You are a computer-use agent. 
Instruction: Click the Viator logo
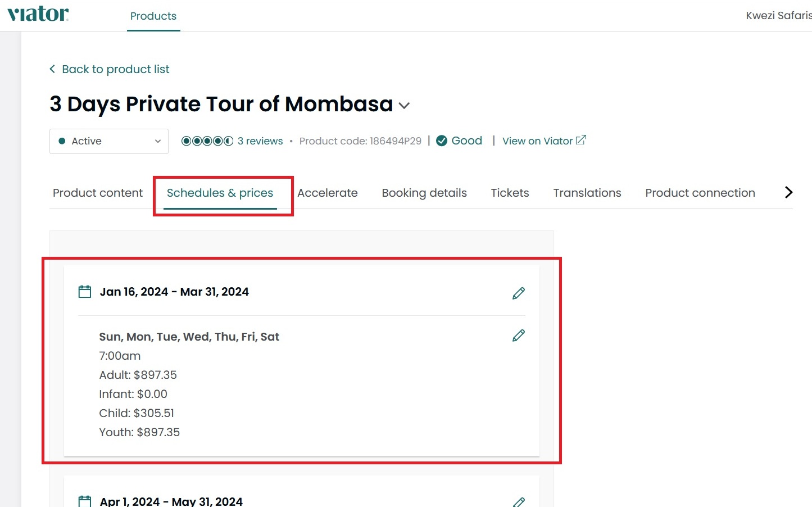point(38,14)
